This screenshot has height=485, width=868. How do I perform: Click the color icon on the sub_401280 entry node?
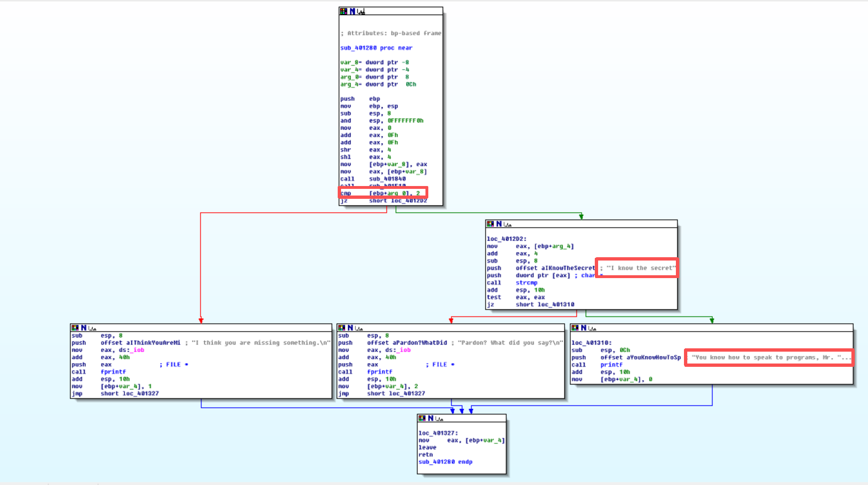coord(343,11)
